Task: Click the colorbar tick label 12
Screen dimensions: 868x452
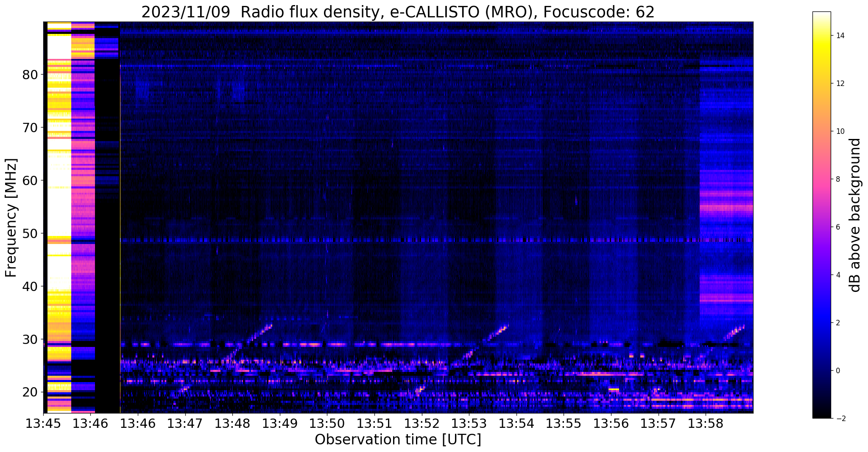Action: pyautogui.click(x=840, y=83)
